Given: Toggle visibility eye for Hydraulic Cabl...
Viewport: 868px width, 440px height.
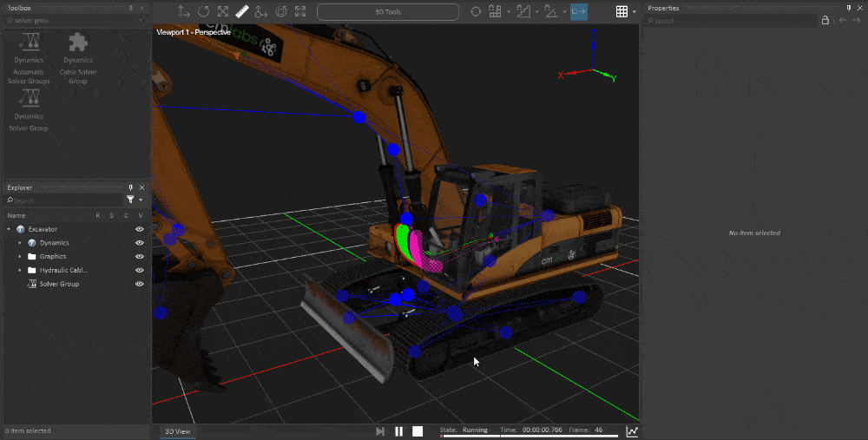Looking at the screenshot, I should 140,270.
